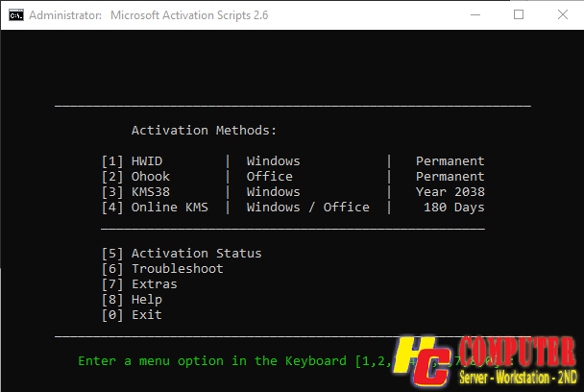584x392 pixels.
Task: Select the [7] Extras entry
Action: 139,284
